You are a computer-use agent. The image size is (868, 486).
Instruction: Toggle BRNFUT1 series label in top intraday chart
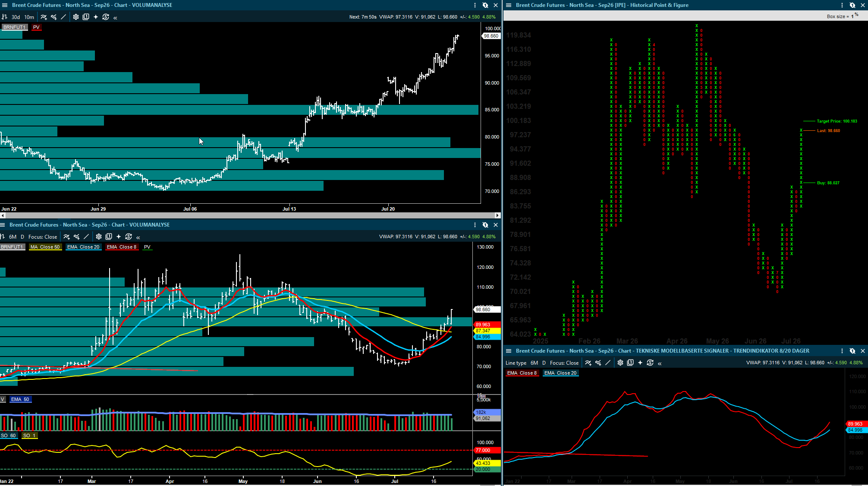pos(14,27)
